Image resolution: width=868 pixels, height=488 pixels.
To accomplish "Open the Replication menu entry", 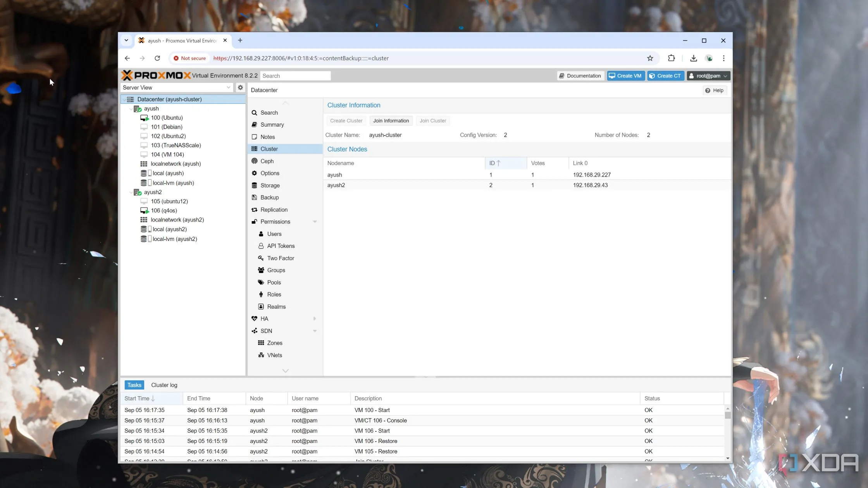I will point(274,210).
